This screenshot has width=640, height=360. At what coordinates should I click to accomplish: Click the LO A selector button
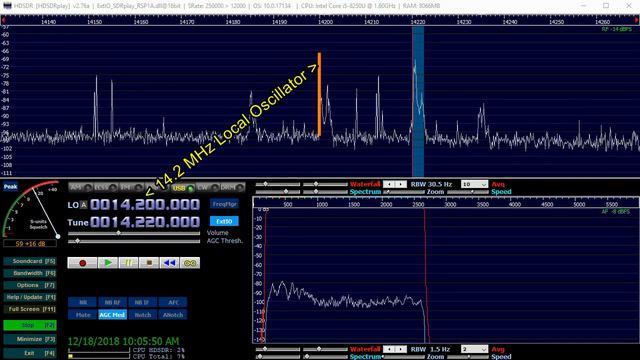pos(83,205)
